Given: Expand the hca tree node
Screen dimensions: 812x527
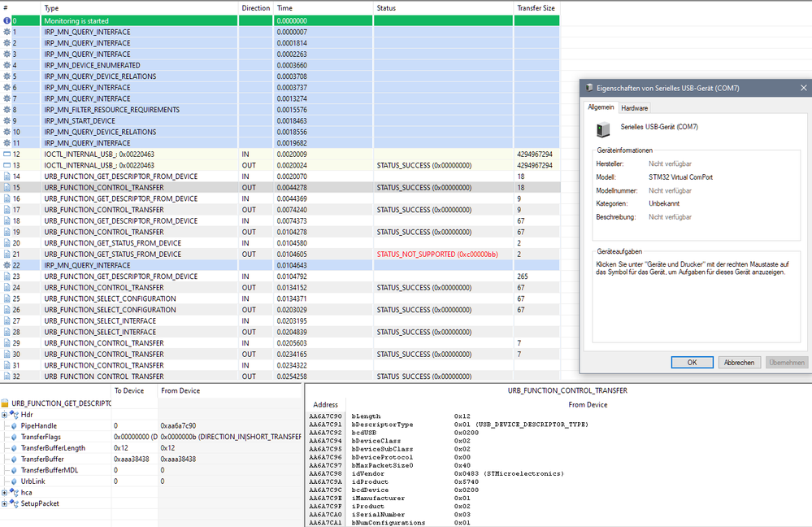Looking at the screenshot, I should [4, 493].
